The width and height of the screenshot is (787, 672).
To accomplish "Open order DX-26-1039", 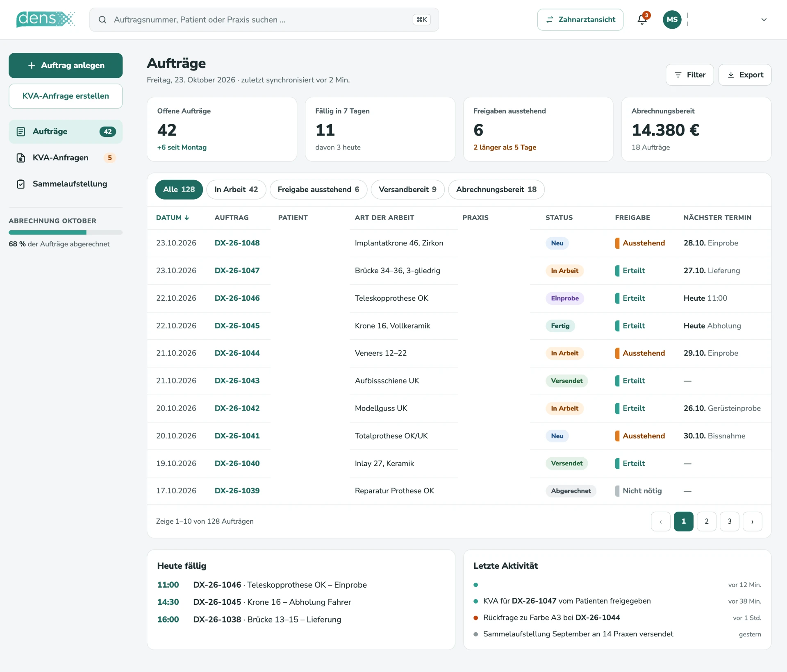I will [x=237, y=491].
